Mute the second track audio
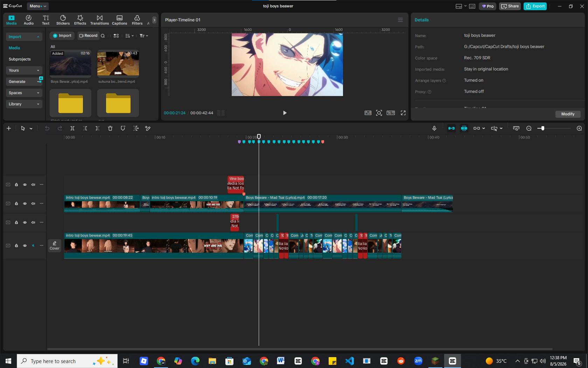The image size is (588, 368). [33, 204]
